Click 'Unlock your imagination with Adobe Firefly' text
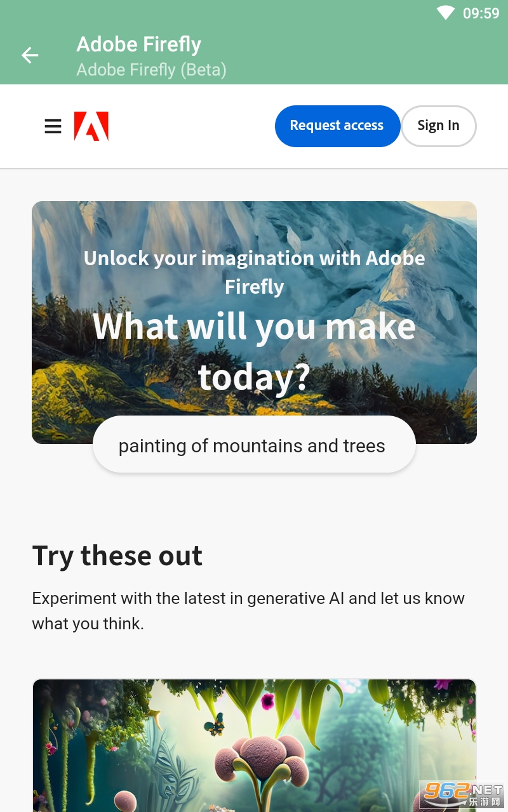 pos(254,272)
